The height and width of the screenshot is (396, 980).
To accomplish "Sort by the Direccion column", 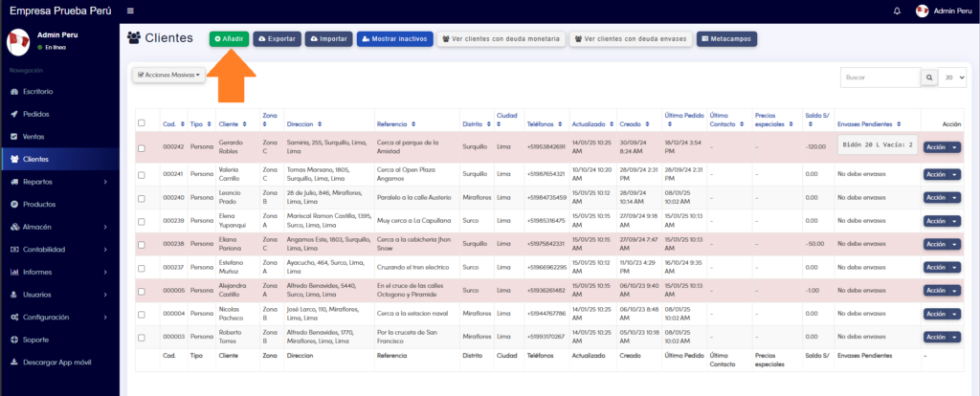I will click(x=303, y=124).
